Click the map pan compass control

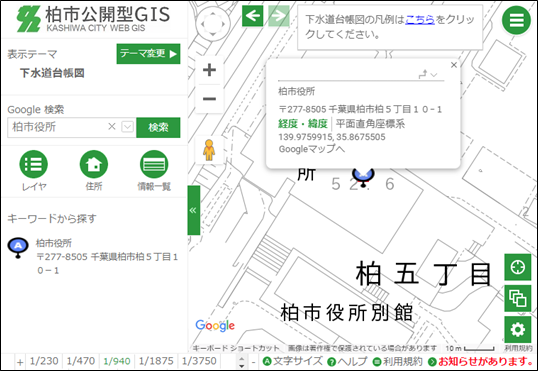pos(213,25)
